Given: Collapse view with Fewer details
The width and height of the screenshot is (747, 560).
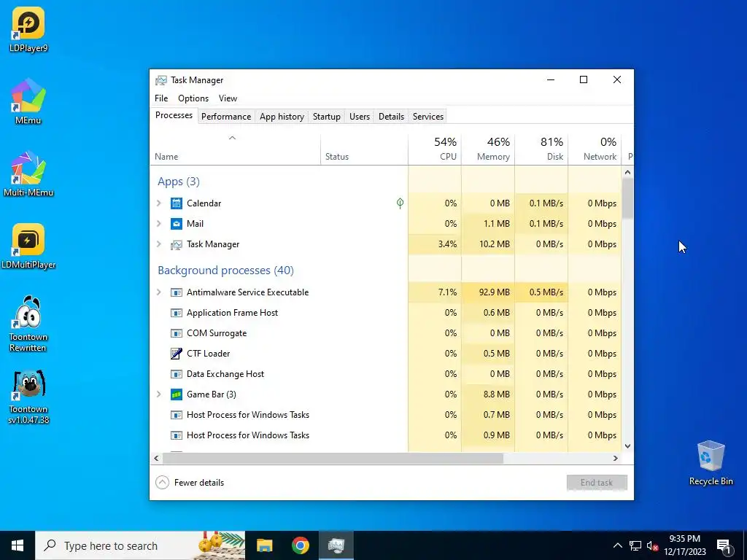Looking at the screenshot, I should 190,483.
